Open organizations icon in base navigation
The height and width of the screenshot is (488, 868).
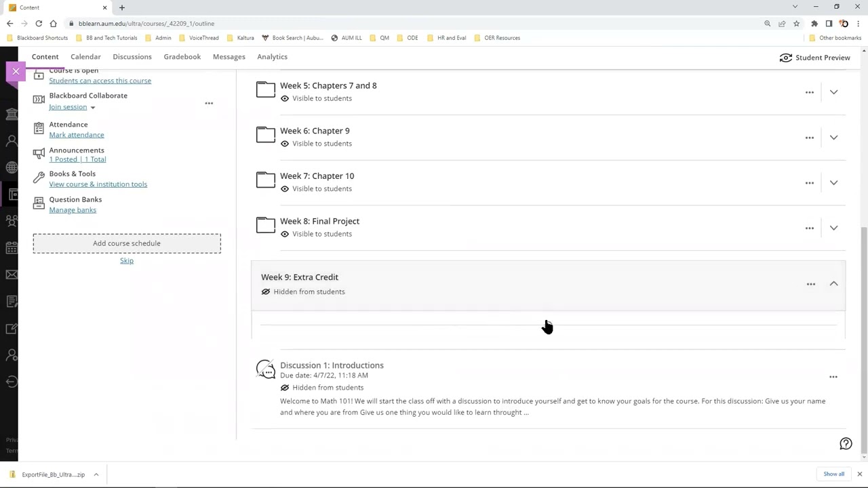[x=12, y=221]
